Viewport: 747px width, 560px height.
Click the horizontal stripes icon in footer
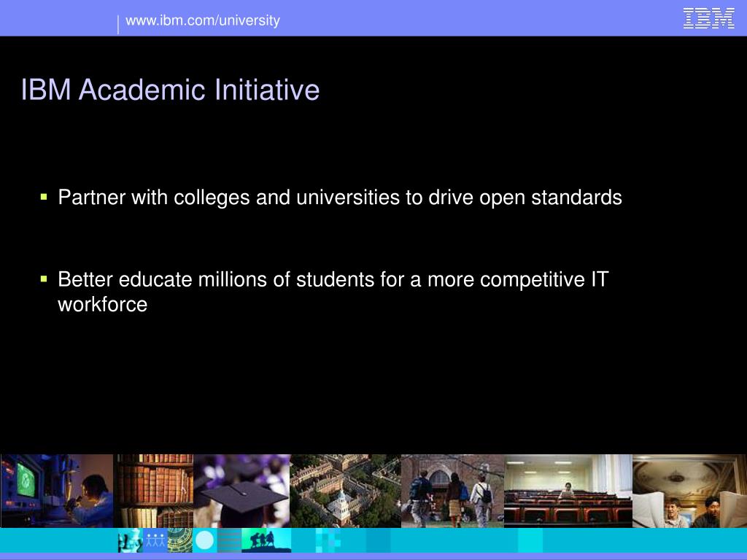click(230, 540)
